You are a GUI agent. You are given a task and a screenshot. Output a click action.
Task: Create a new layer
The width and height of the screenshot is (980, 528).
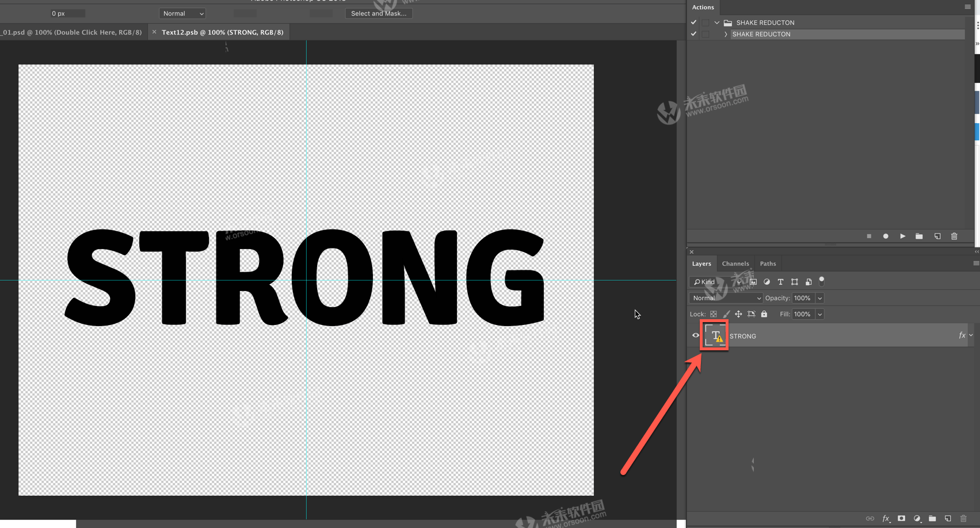click(x=948, y=519)
